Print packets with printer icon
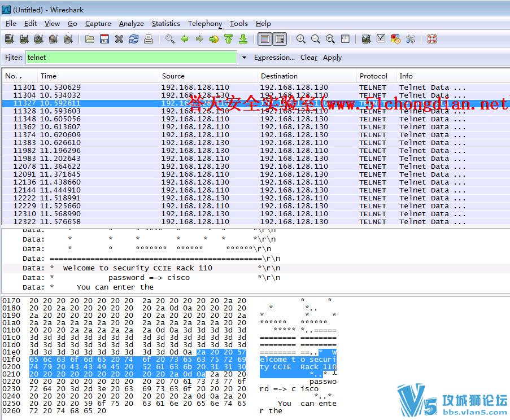Viewport: 510px width, 420px height. (149, 39)
